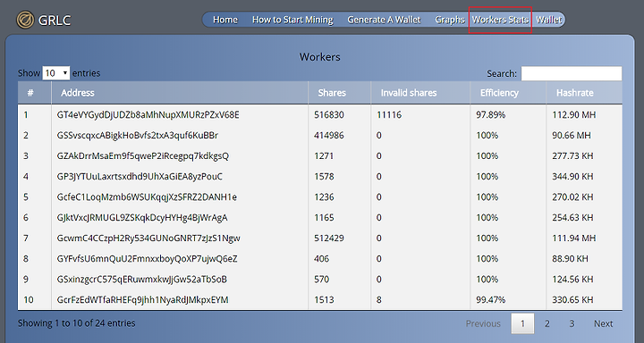Click shares value 1513
The image size is (644, 343).
coord(324,299)
